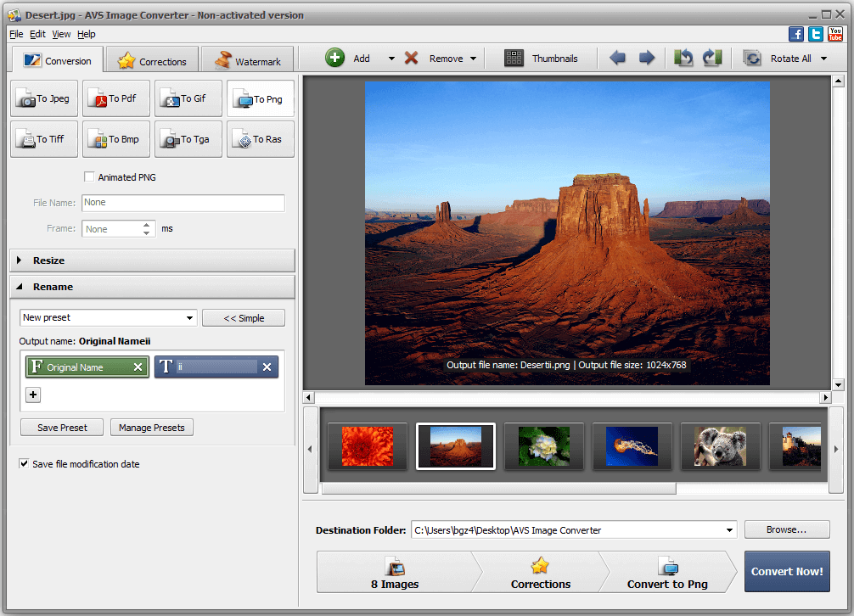Select the To Tga format button
This screenshot has width=854, height=616.
pyautogui.click(x=188, y=139)
